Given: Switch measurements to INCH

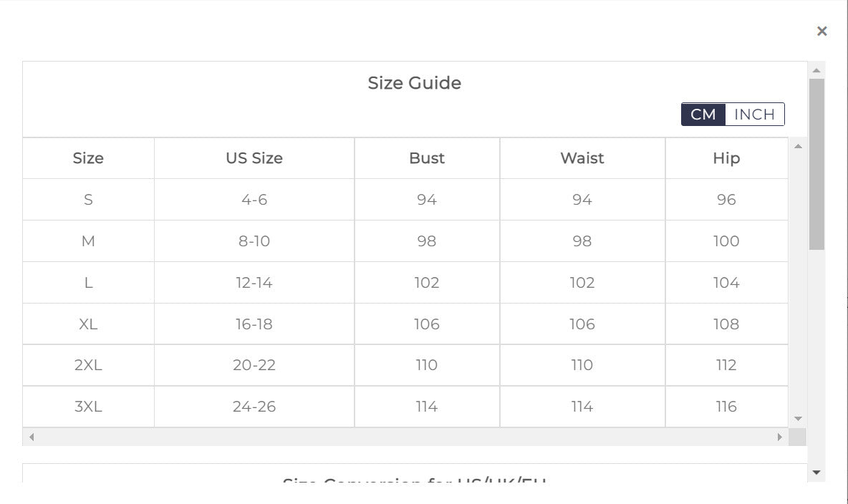Looking at the screenshot, I should [x=754, y=115].
